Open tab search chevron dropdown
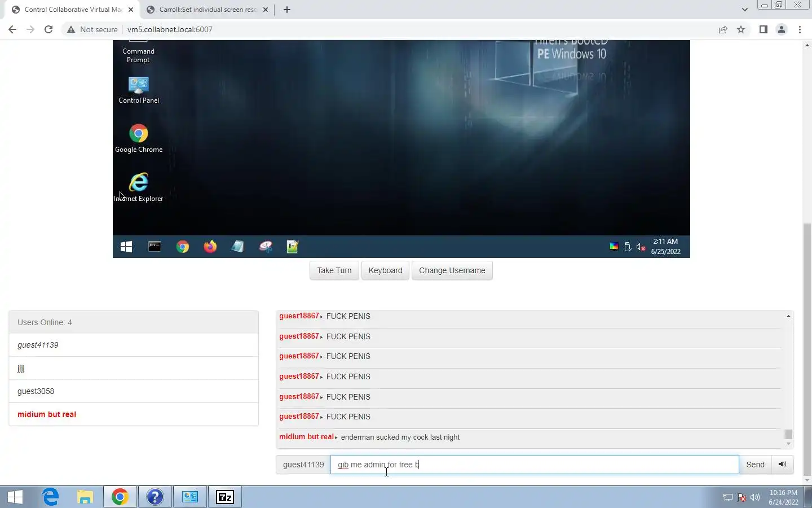Viewport: 812px width, 508px height. [x=744, y=10]
